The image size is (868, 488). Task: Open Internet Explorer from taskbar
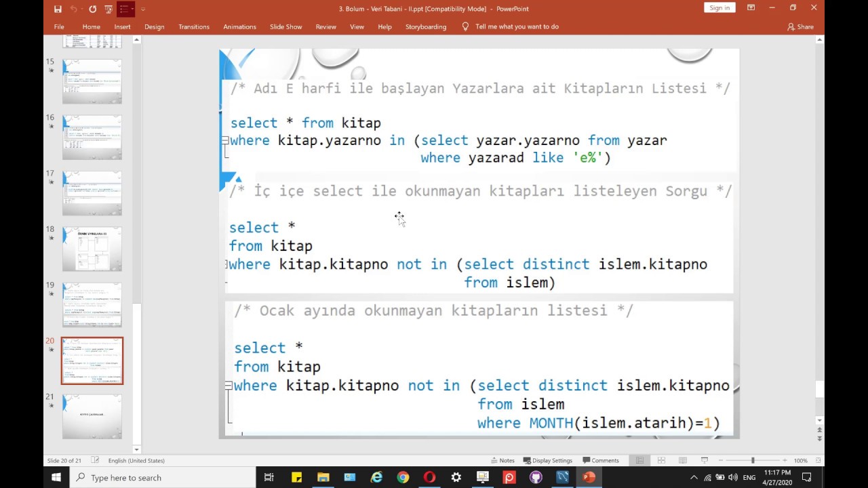[376, 478]
